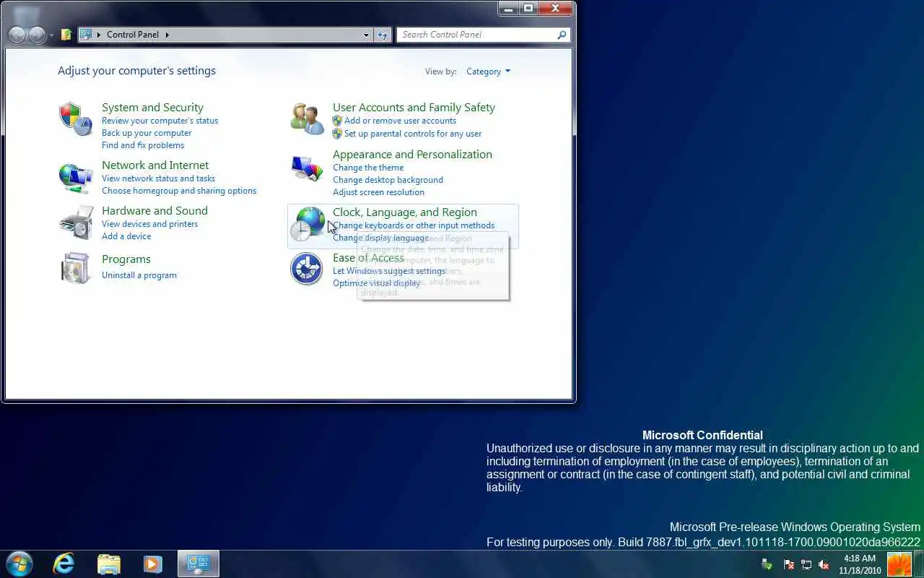Open the Appearance and Personalization monitor icon
Screen dimensions: 924x578
coord(307,168)
